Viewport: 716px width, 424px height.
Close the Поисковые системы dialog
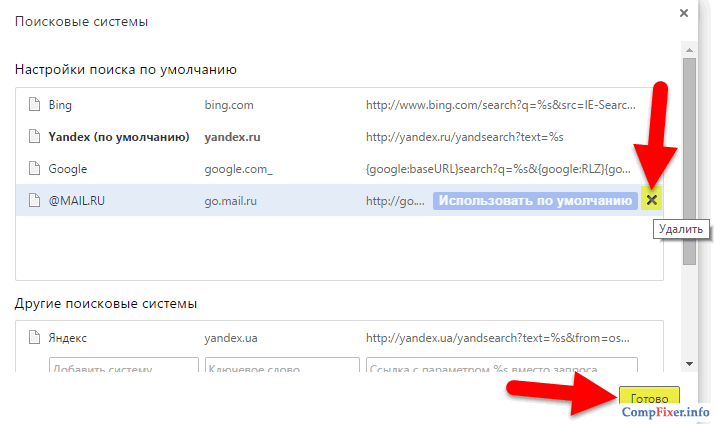pyautogui.click(x=684, y=13)
